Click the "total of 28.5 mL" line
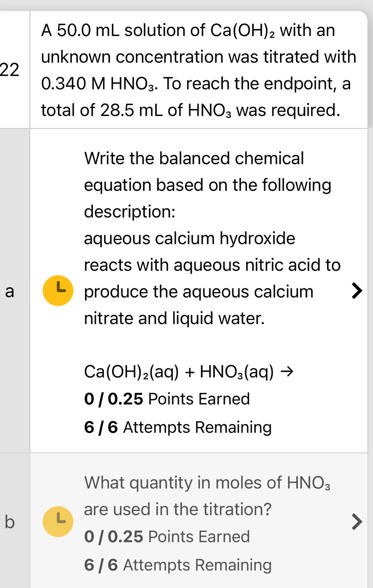The width and height of the screenshot is (373, 588). coord(190,110)
